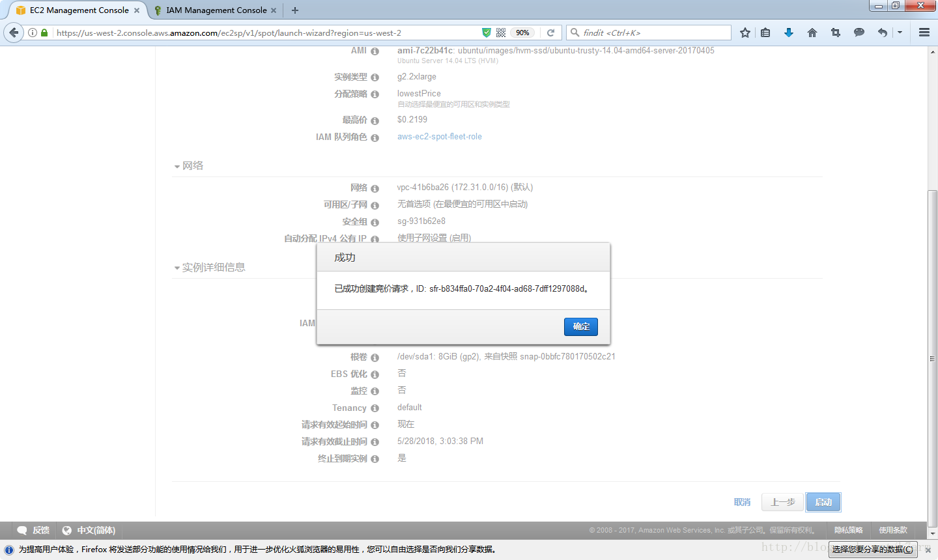Open the aws-ec2-spot-fleet-role link

coord(440,137)
